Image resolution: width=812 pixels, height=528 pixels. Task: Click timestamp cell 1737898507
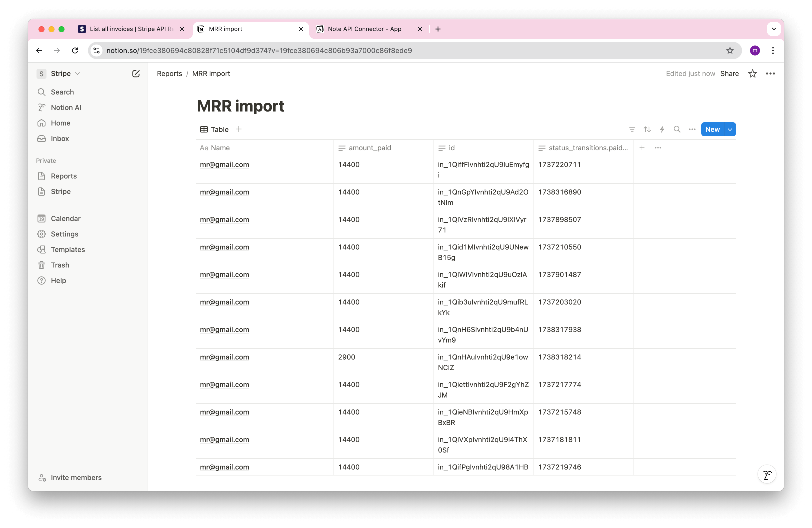[x=583, y=225]
